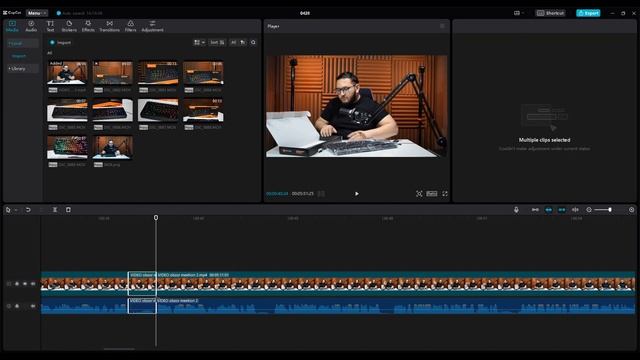The width and height of the screenshot is (640, 360).
Task: Split the clip at the playhead
Action: click(55, 210)
